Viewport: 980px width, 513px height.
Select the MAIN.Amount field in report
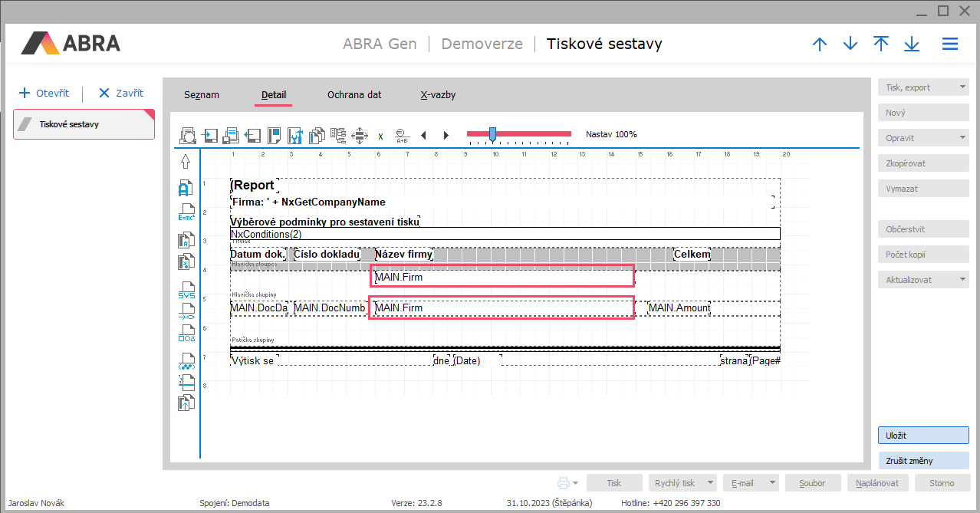pos(679,307)
